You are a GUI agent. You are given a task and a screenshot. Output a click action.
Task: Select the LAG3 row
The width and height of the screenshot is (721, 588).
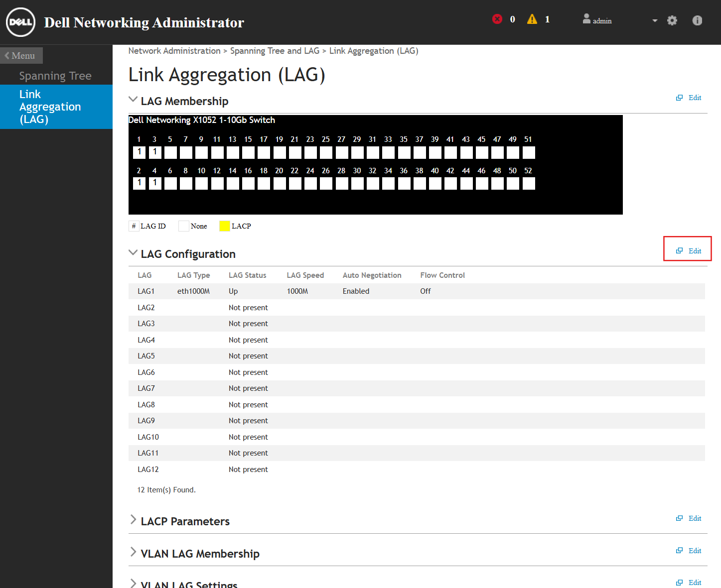417,324
